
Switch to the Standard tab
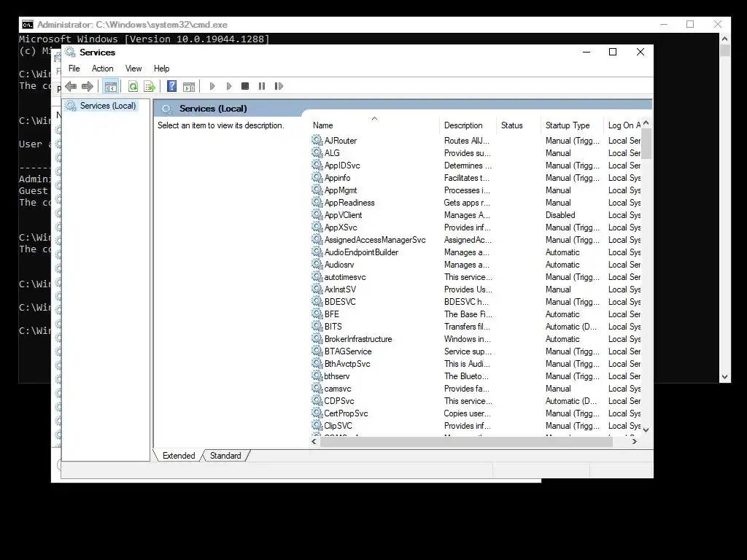pyautogui.click(x=225, y=456)
